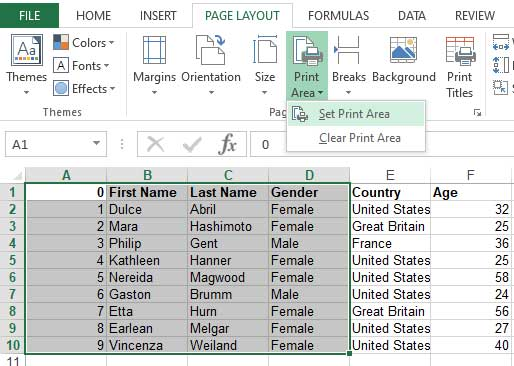Select the age cell showing 58

pos(471,277)
